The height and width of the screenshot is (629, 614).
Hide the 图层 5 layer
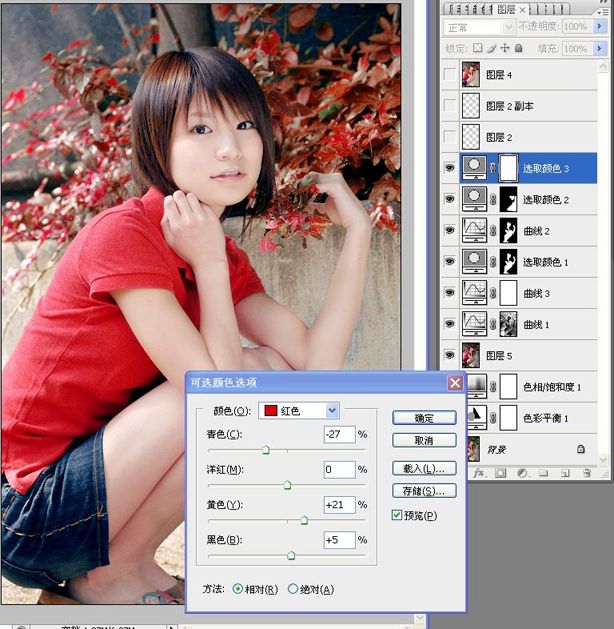[x=450, y=355]
